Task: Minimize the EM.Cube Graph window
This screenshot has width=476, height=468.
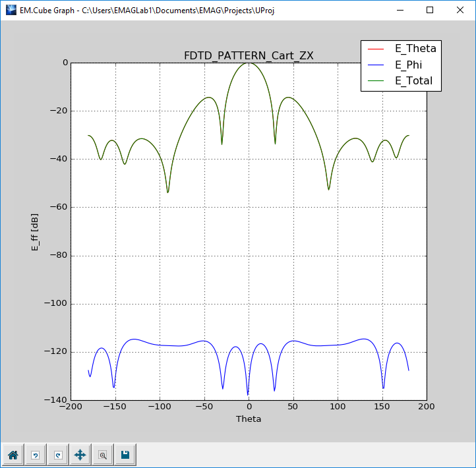Action: (x=400, y=10)
